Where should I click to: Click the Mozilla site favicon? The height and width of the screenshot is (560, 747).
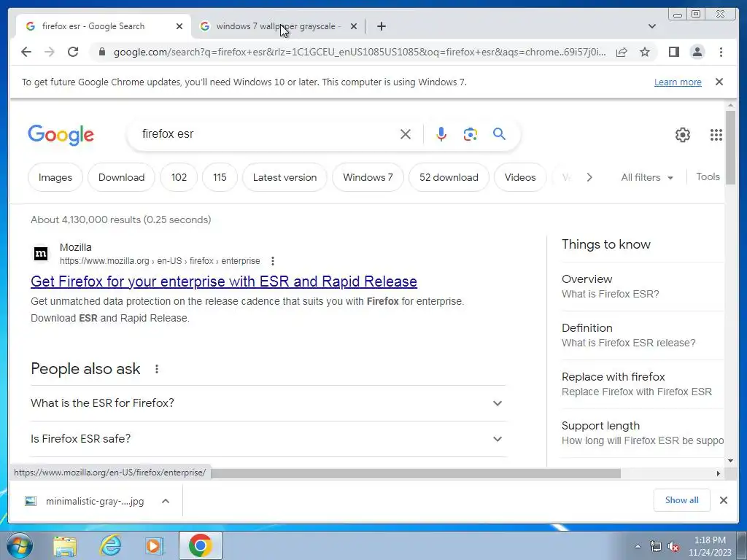(x=41, y=254)
